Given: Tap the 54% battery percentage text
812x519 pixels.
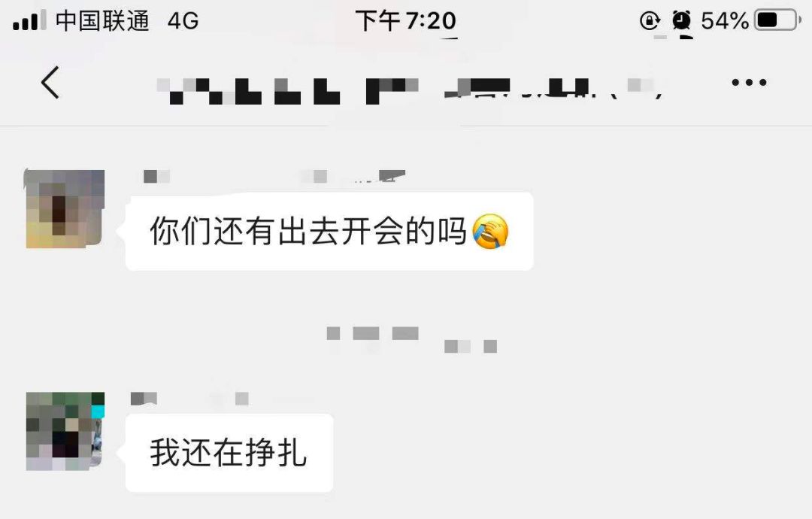Looking at the screenshot, I should 725,21.
